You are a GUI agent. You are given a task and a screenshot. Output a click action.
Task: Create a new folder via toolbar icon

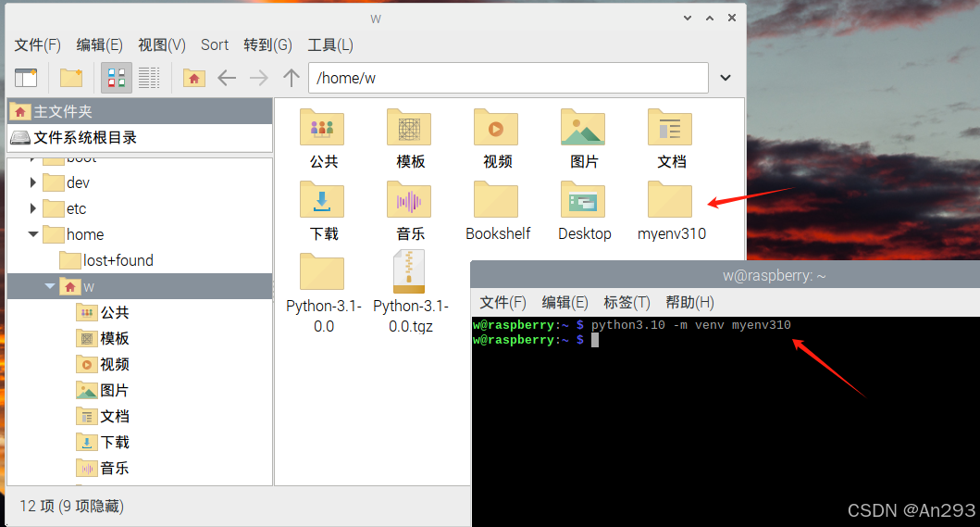71,78
